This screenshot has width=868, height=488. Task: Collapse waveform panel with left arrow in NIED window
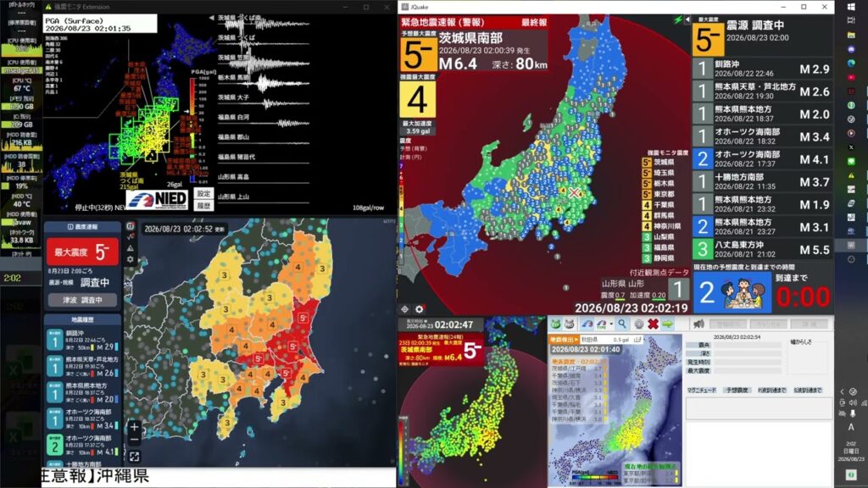[211, 19]
